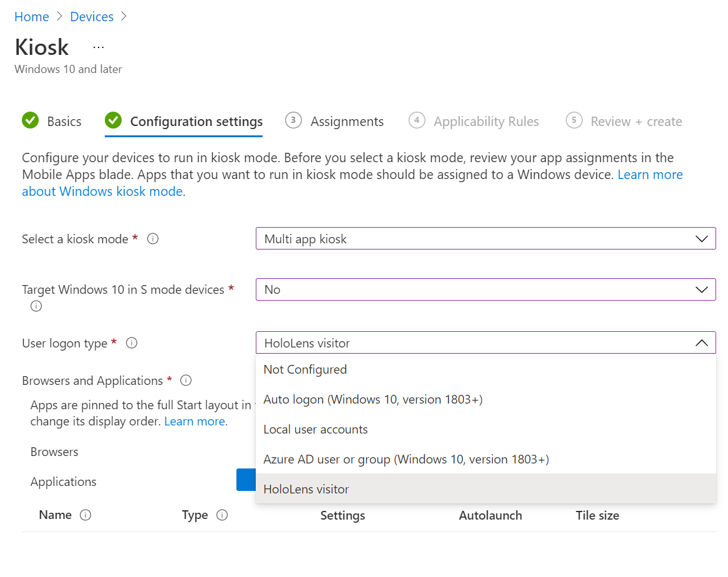728x577 pixels.
Task: Switch to the Assignments tab
Action: [347, 122]
